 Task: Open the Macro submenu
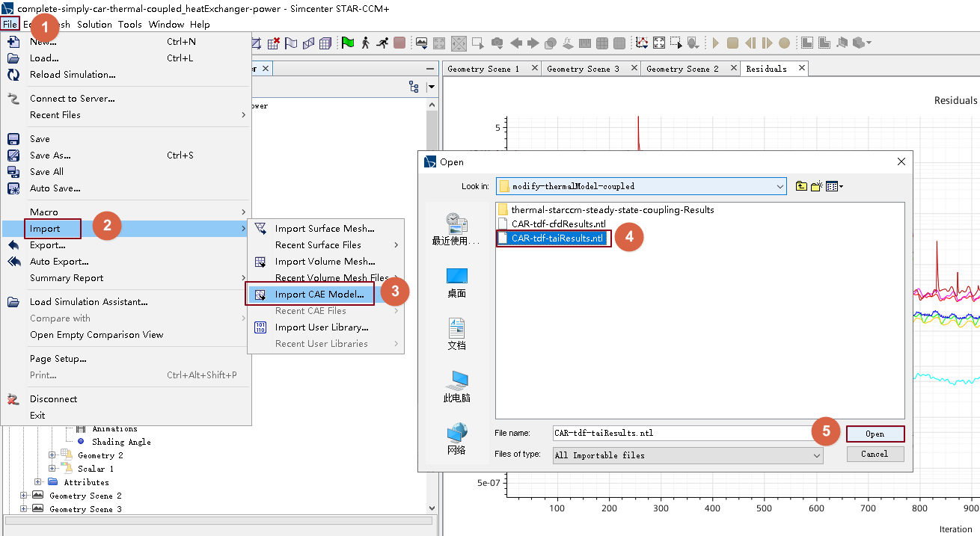[126, 212]
